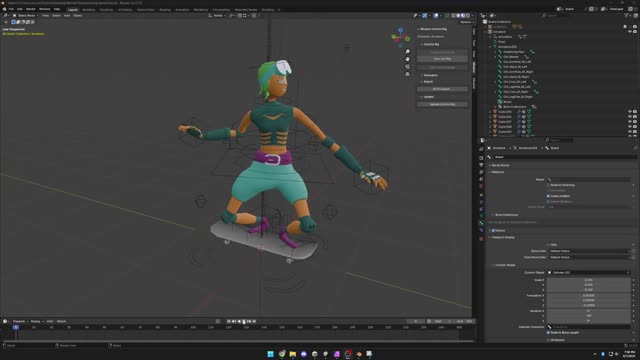Uncheck the Local Location checkbox

coord(548,196)
